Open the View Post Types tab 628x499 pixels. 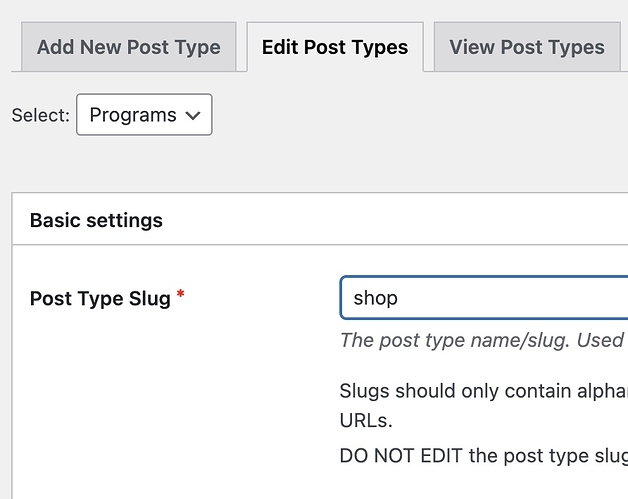tap(527, 47)
